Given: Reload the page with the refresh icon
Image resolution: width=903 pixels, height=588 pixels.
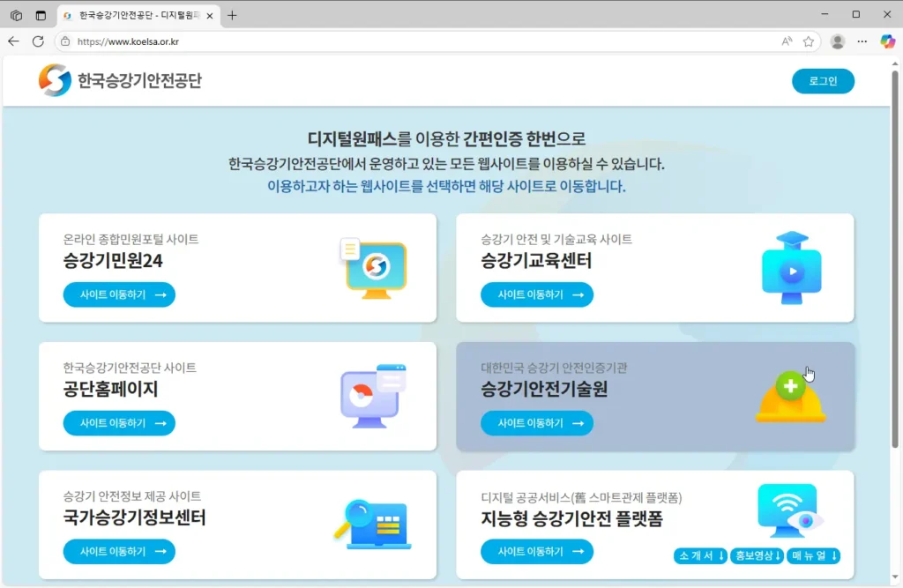Looking at the screenshot, I should (x=38, y=41).
